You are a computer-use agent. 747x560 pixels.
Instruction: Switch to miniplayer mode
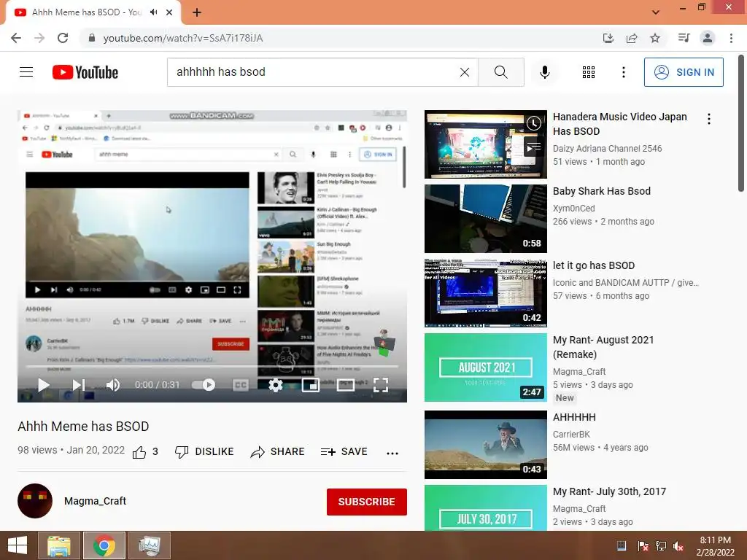click(311, 385)
